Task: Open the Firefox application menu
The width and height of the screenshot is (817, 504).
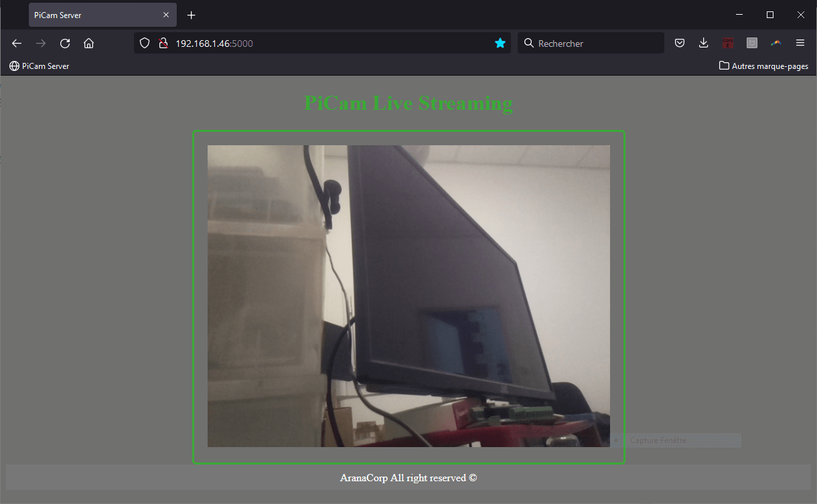Action: coord(800,43)
